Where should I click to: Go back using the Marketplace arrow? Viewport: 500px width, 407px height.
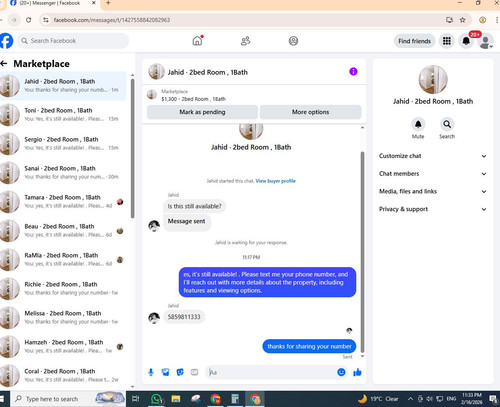click(4, 63)
